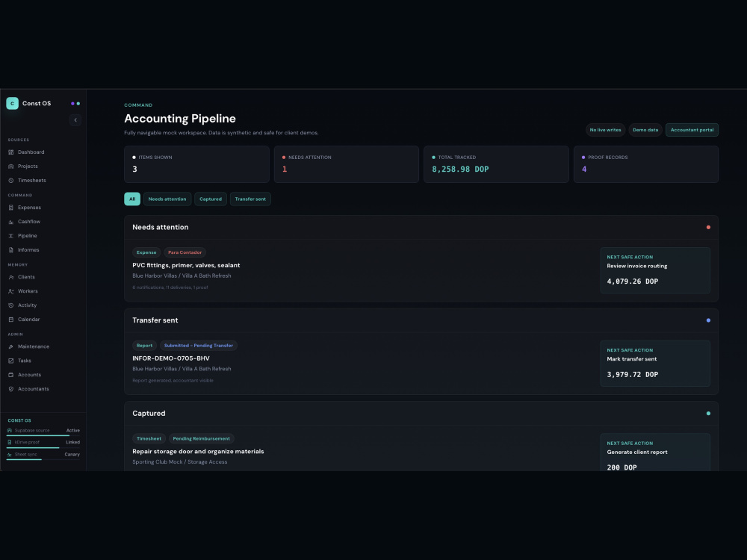Click Mark transfer sent action card

tap(655, 364)
